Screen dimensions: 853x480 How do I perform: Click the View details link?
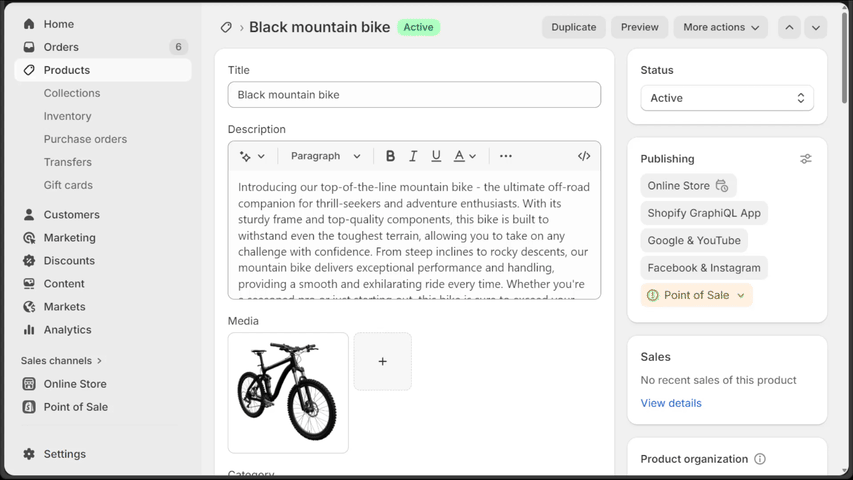point(671,403)
